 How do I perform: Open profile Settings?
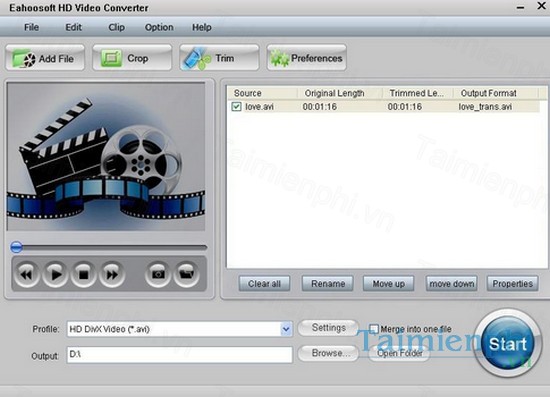pyautogui.click(x=329, y=328)
